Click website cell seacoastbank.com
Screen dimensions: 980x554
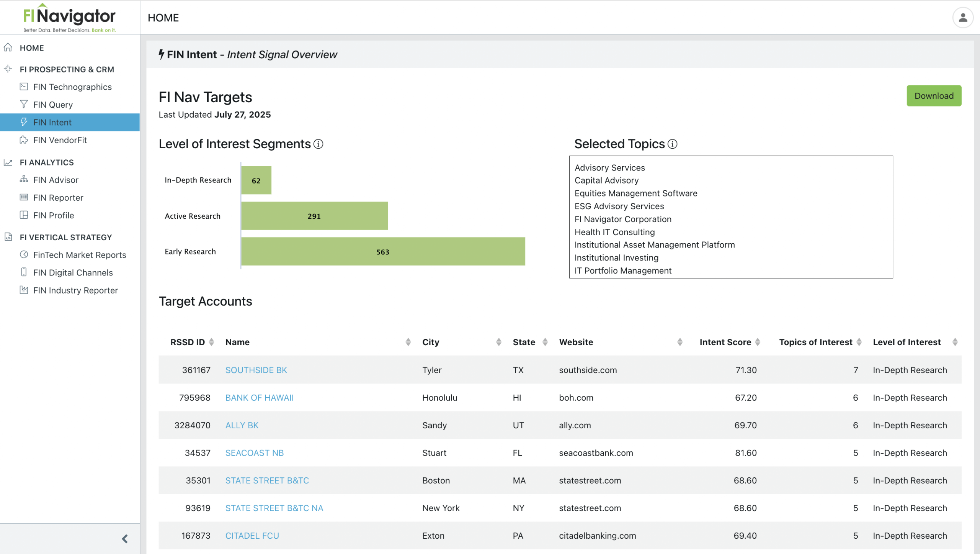(x=596, y=453)
